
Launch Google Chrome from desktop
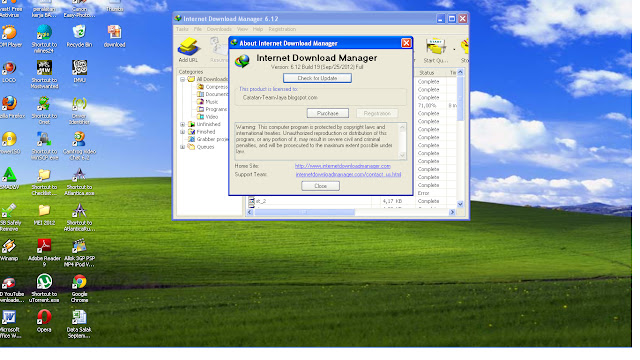79,282
